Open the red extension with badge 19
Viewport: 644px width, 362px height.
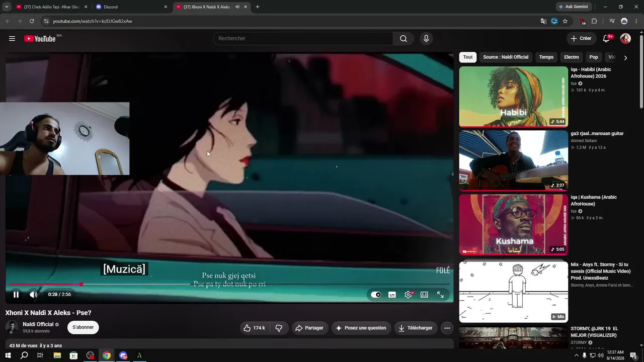tap(582, 21)
